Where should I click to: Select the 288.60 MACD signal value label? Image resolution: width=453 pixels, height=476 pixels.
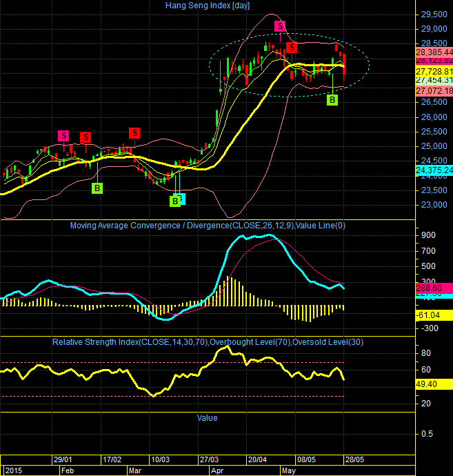pos(434,288)
